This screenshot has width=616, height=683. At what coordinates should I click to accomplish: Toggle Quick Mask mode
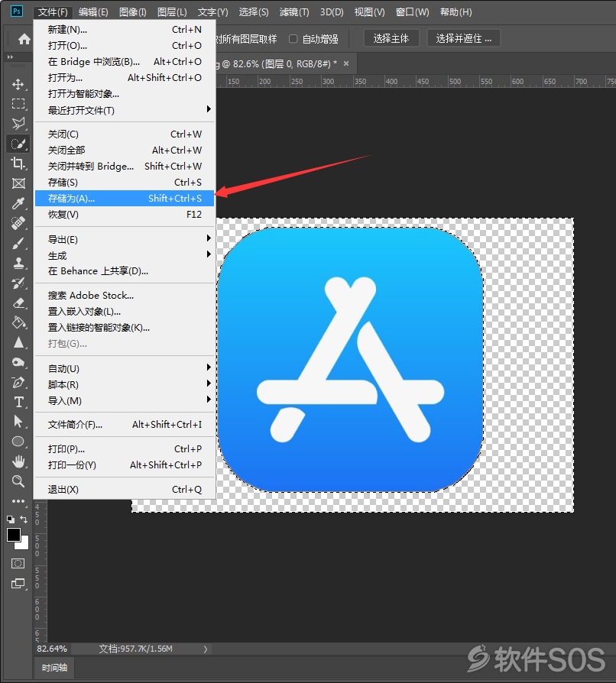pos(18,564)
